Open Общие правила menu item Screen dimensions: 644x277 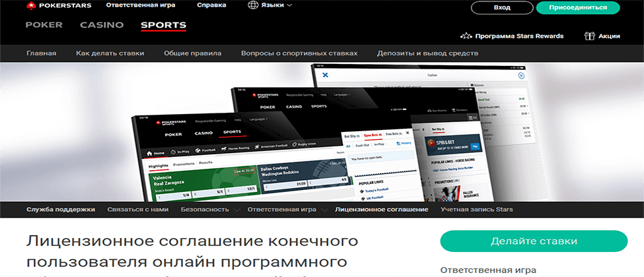(x=193, y=53)
